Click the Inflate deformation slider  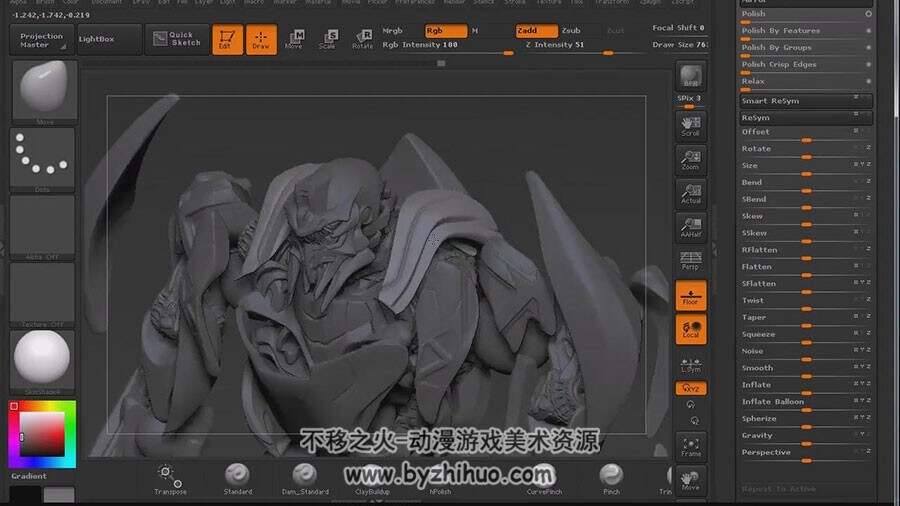click(806, 386)
